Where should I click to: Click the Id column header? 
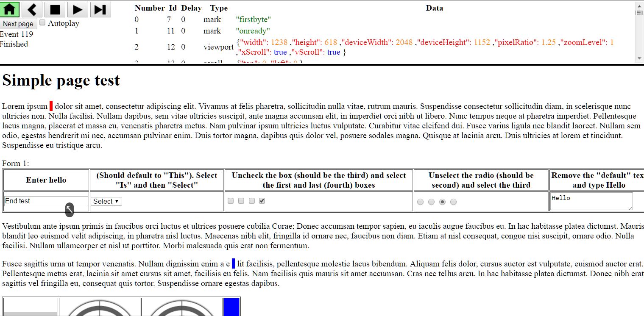(x=173, y=8)
